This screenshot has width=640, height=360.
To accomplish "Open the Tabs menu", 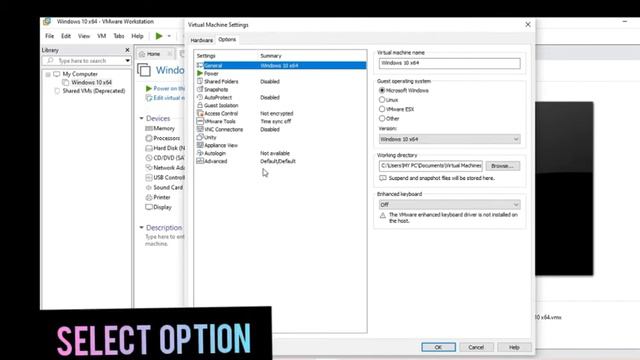I will coord(119,36).
